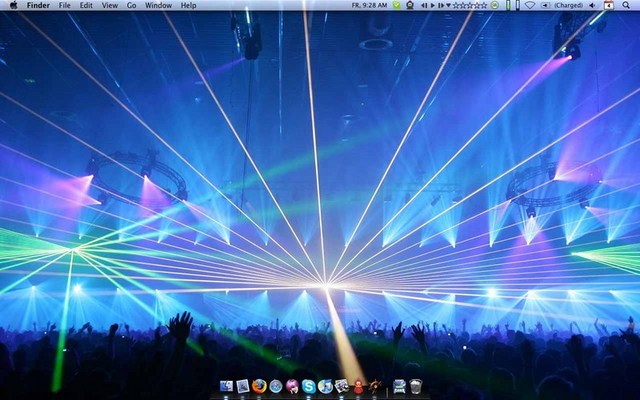Open the Edit menu

tap(86, 5)
